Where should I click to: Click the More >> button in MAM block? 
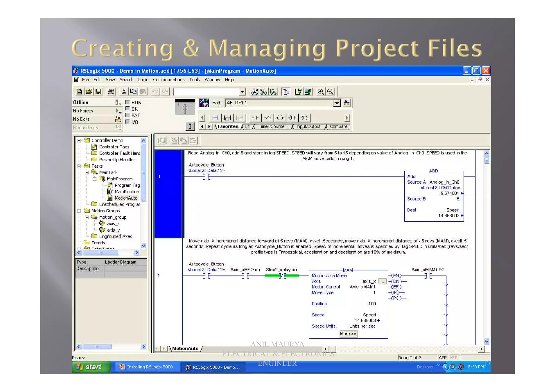click(348, 334)
